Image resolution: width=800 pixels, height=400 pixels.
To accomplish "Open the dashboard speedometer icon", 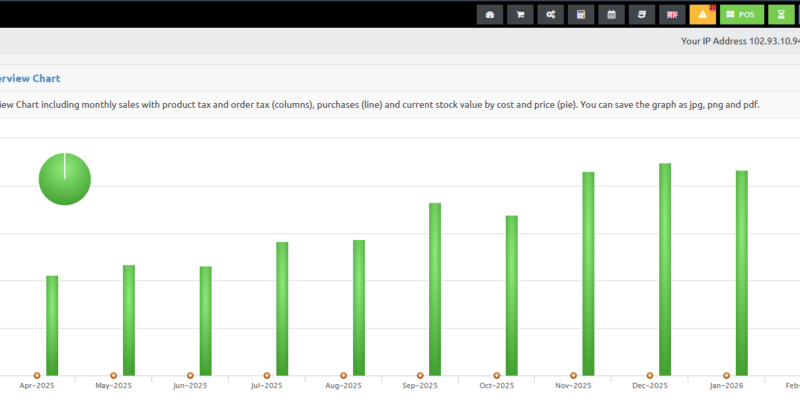I will click(490, 15).
